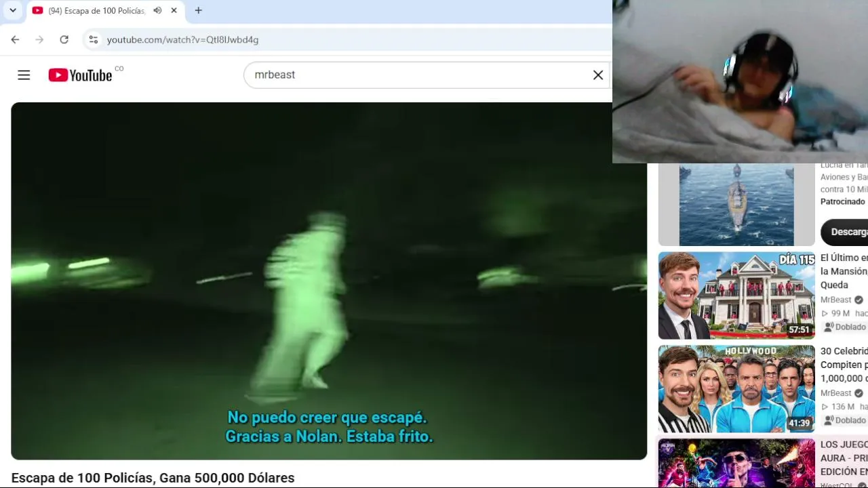This screenshot has height=488, width=868.
Task: Open the YouTube hamburger guide menu
Action: tap(24, 75)
